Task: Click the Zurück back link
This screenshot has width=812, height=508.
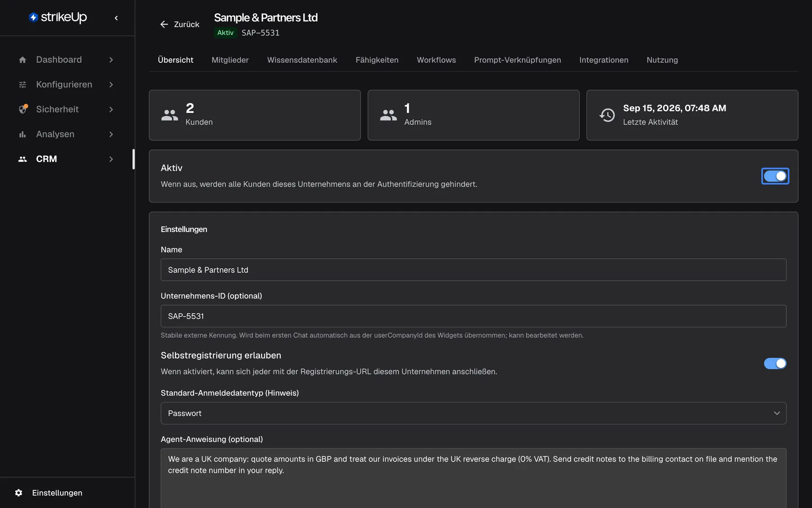Action: pos(180,24)
